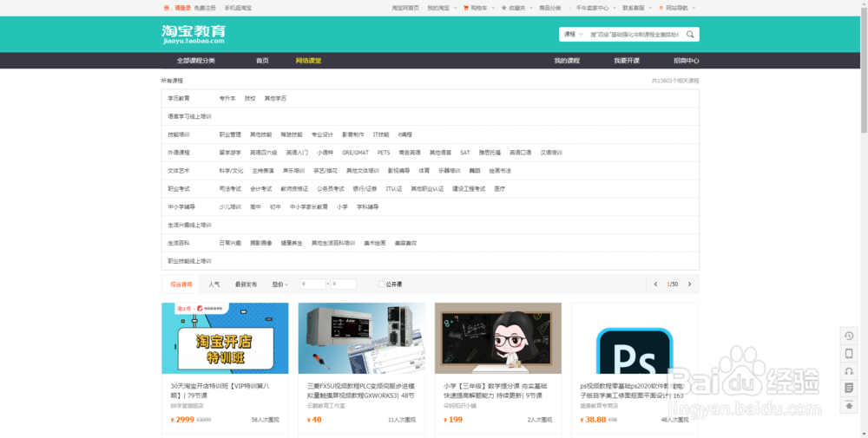Open 招商中心 in nav bar
868x438 pixels.
687,61
